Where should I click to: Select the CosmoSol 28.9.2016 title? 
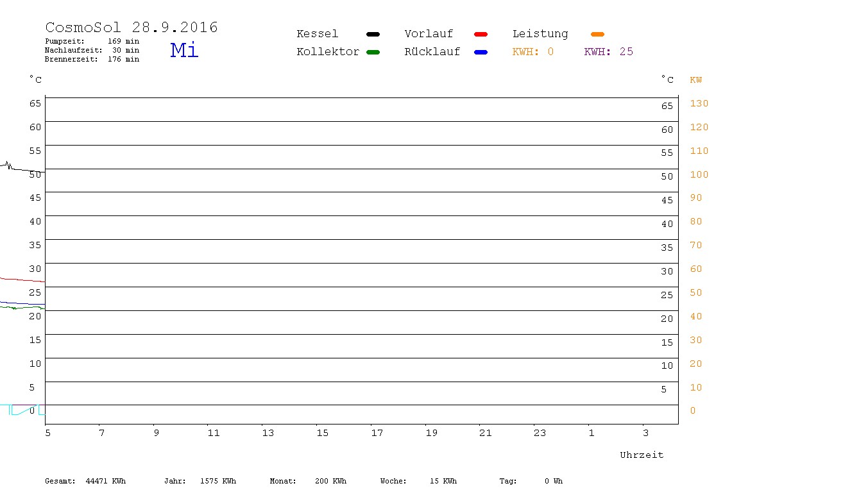coord(132,28)
